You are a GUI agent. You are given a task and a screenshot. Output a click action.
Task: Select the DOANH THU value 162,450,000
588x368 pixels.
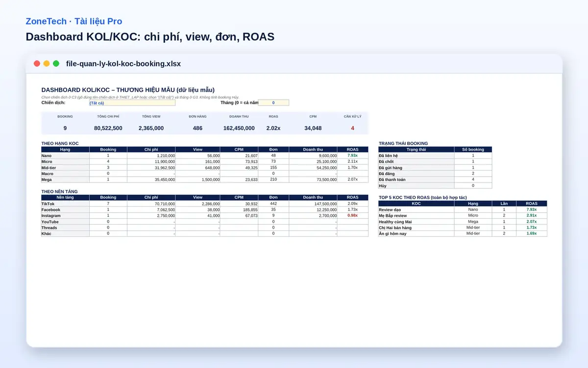coord(239,128)
